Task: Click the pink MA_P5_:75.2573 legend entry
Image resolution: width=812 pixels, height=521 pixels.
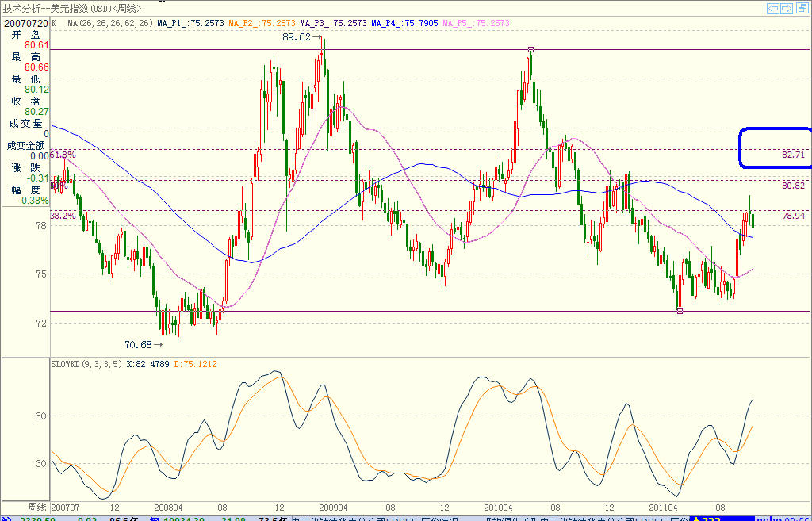Action: point(477,23)
